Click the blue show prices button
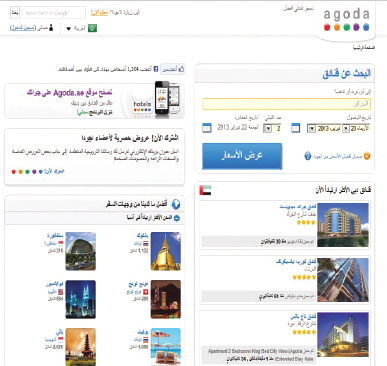This screenshot has height=366, width=387. coord(242,156)
